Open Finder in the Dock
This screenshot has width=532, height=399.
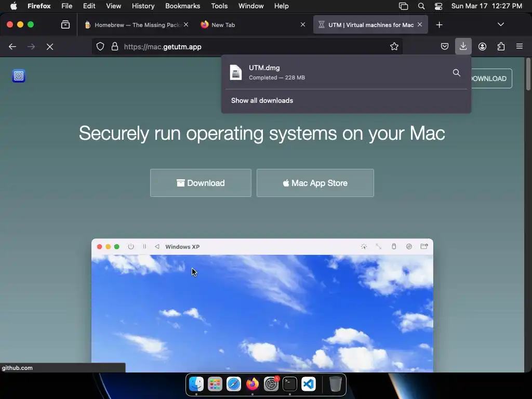pos(196,384)
